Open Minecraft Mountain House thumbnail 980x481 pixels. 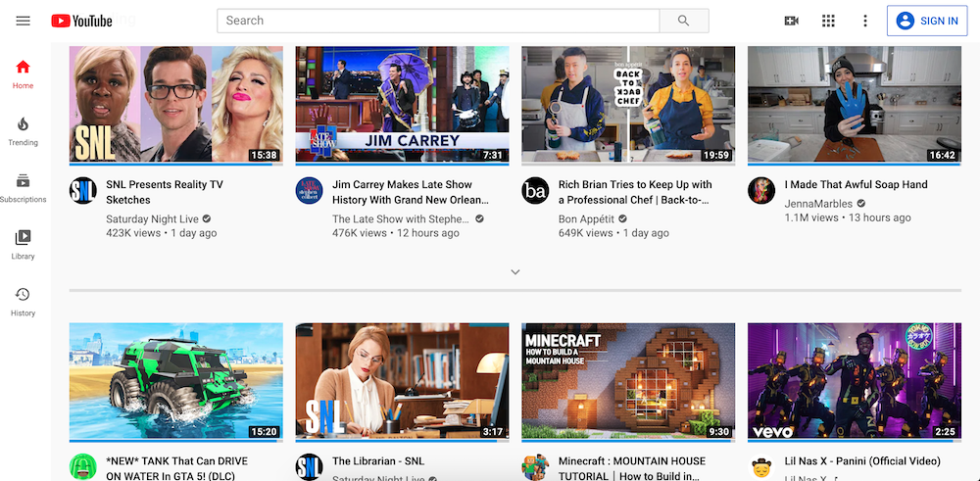click(x=629, y=381)
